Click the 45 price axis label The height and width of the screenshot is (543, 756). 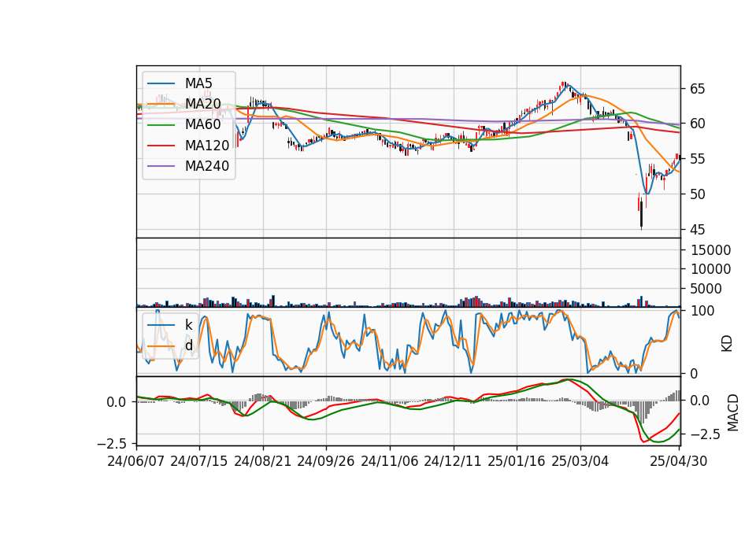697,230
